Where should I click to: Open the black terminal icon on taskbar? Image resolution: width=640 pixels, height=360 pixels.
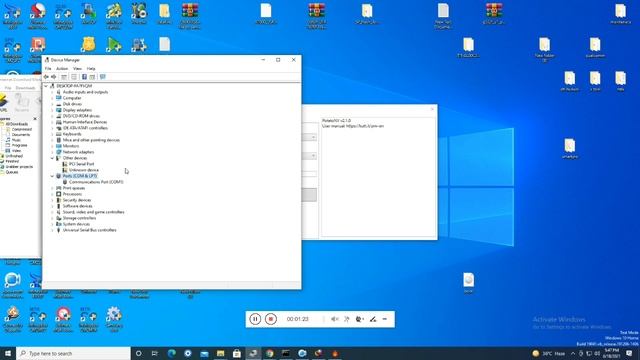point(286,353)
